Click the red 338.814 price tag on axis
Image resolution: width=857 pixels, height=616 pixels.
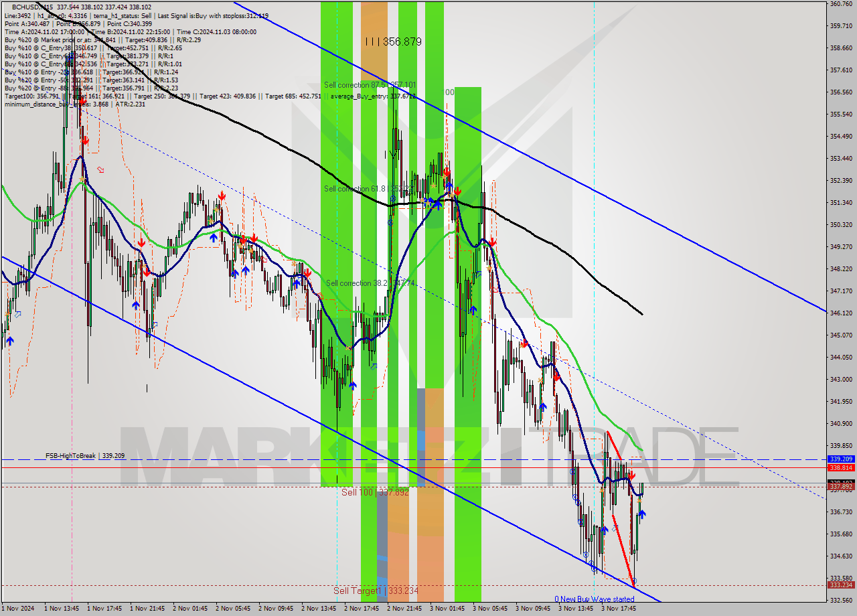click(841, 467)
